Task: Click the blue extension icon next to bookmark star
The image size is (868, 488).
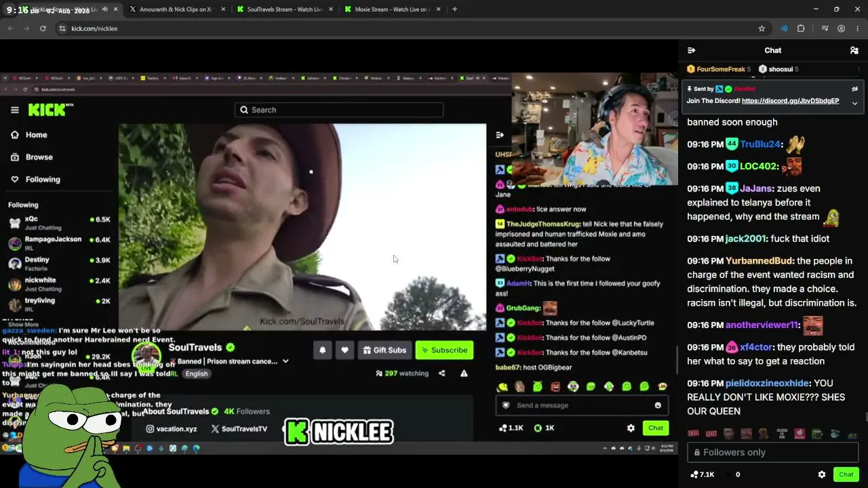Action: [784, 28]
